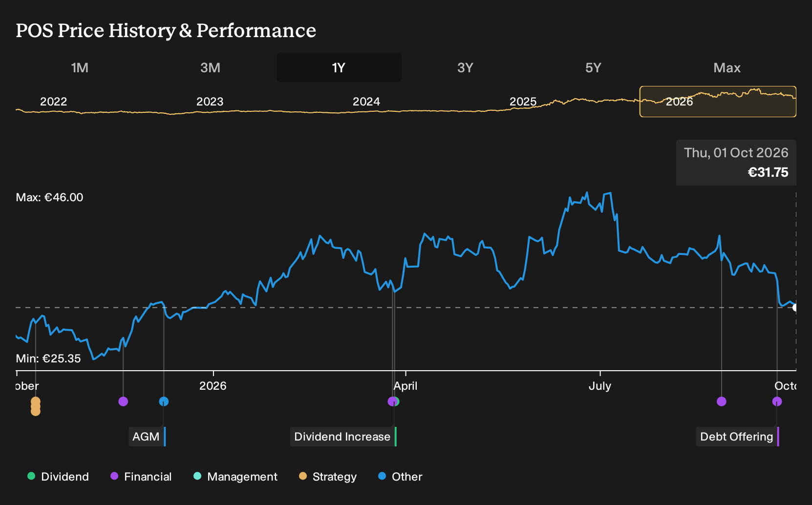Open the AGM event label
Screen dimensions: 812x505
coord(148,437)
